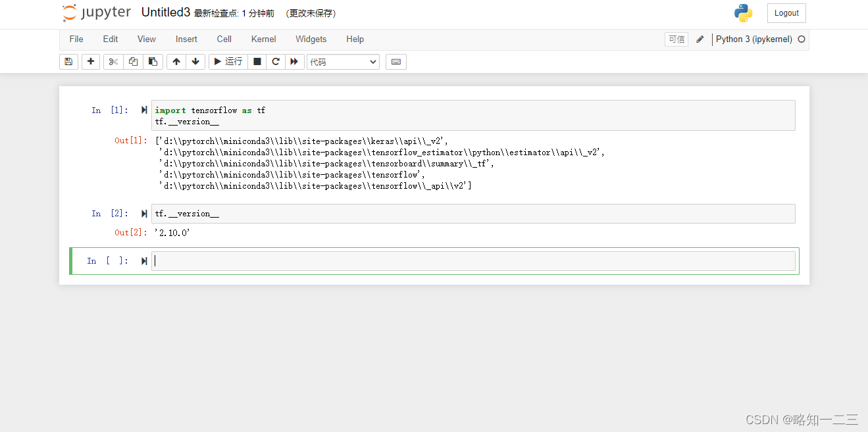Open the command palette keyboard icon
Viewport: 868px width, 432px height.
396,61
